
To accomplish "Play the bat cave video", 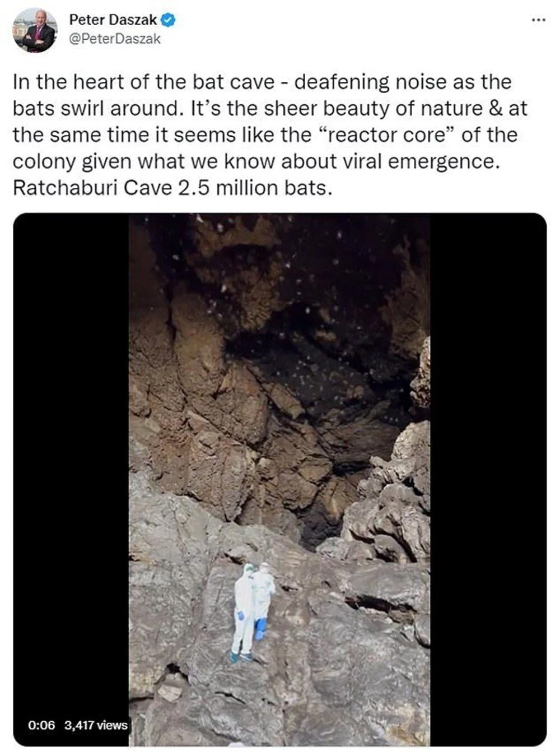I will 279,479.
